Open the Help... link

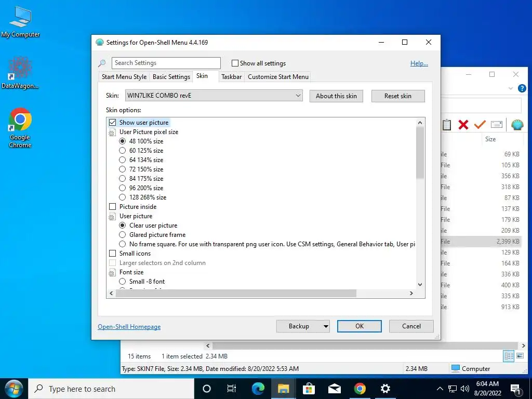419,63
